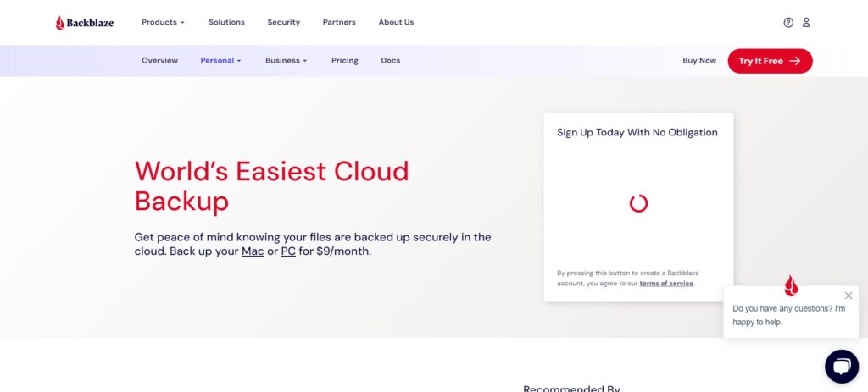
Task: Follow the Mac link in description
Action: pyautogui.click(x=253, y=251)
